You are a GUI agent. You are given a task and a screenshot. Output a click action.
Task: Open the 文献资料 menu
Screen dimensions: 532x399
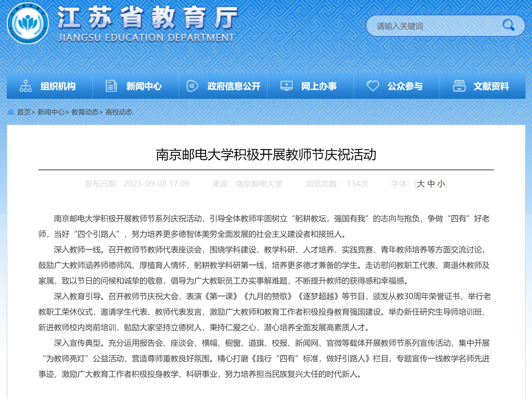pos(491,86)
